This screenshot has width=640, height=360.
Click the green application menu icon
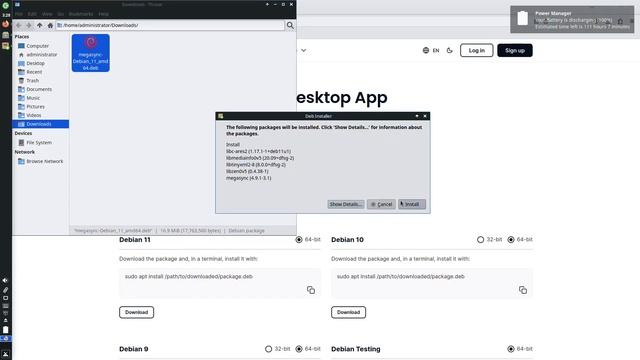point(6,5)
